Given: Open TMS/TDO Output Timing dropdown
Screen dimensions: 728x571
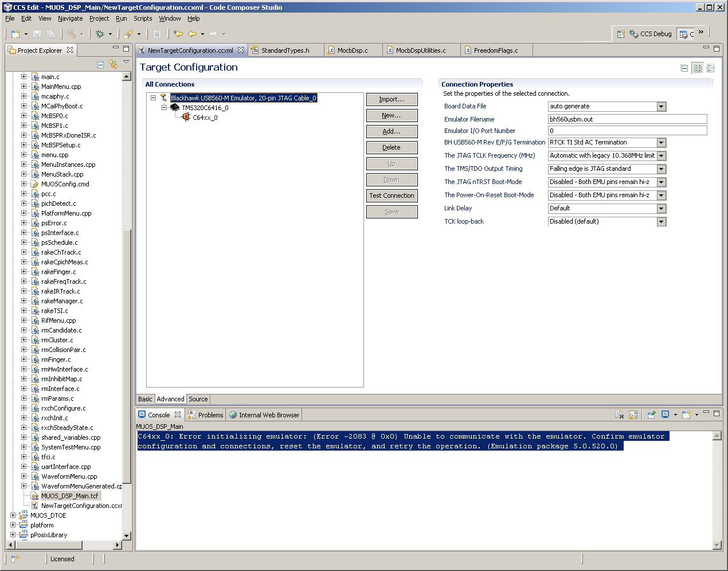Looking at the screenshot, I should pos(662,169).
